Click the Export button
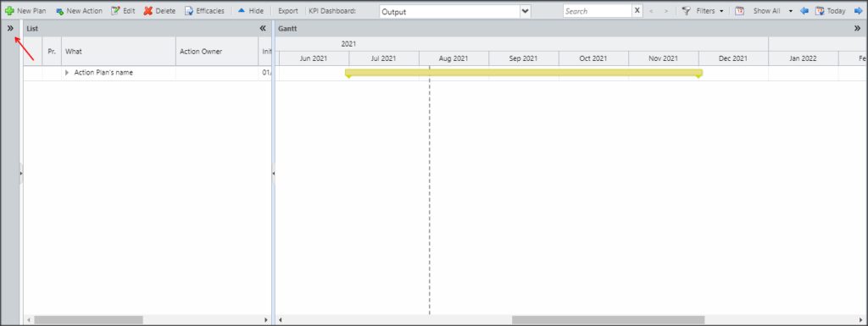This screenshot has width=868, height=326. click(x=288, y=10)
